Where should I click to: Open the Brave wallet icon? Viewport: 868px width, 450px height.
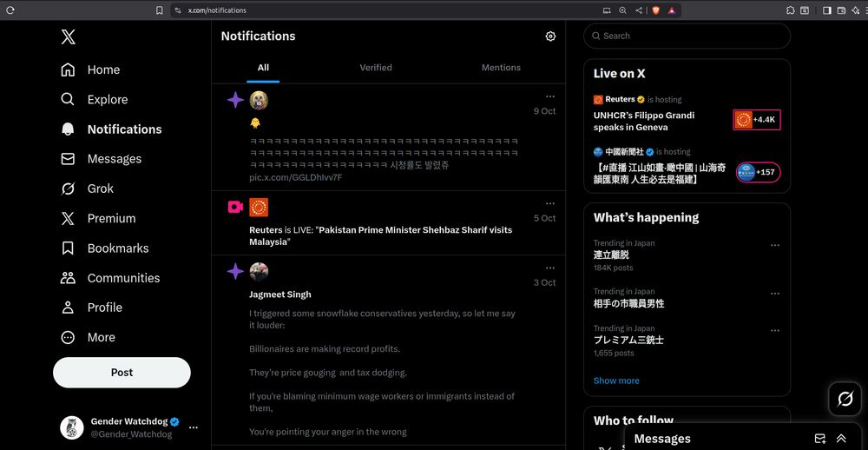pyautogui.click(x=841, y=10)
